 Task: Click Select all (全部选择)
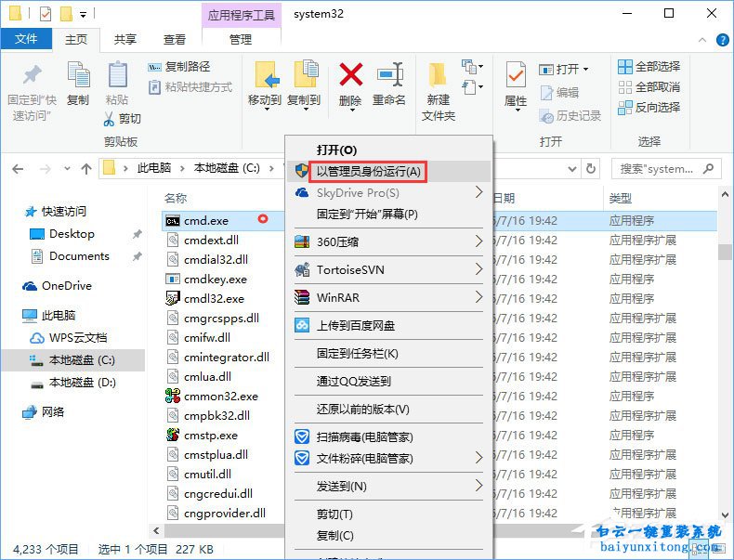coord(649,67)
